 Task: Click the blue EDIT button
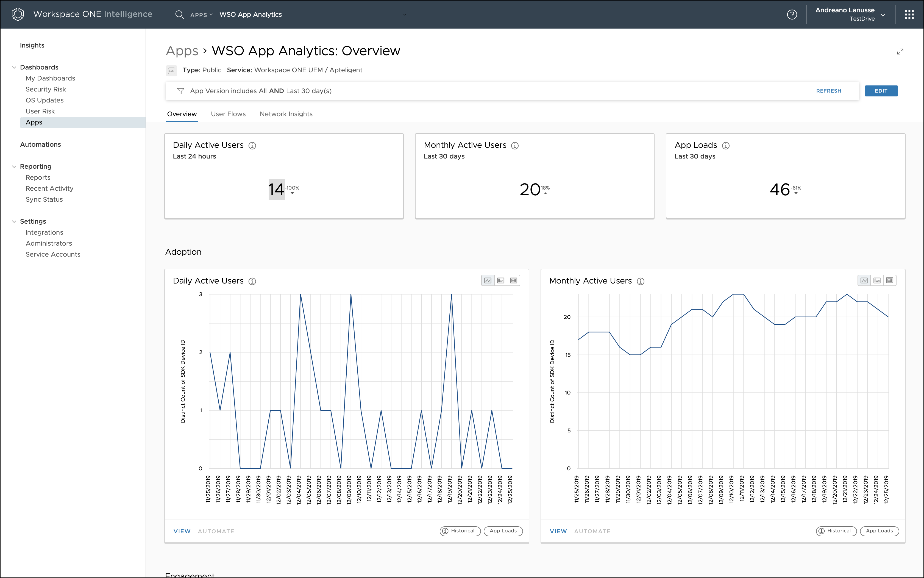pyautogui.click(x=881, y=91)
